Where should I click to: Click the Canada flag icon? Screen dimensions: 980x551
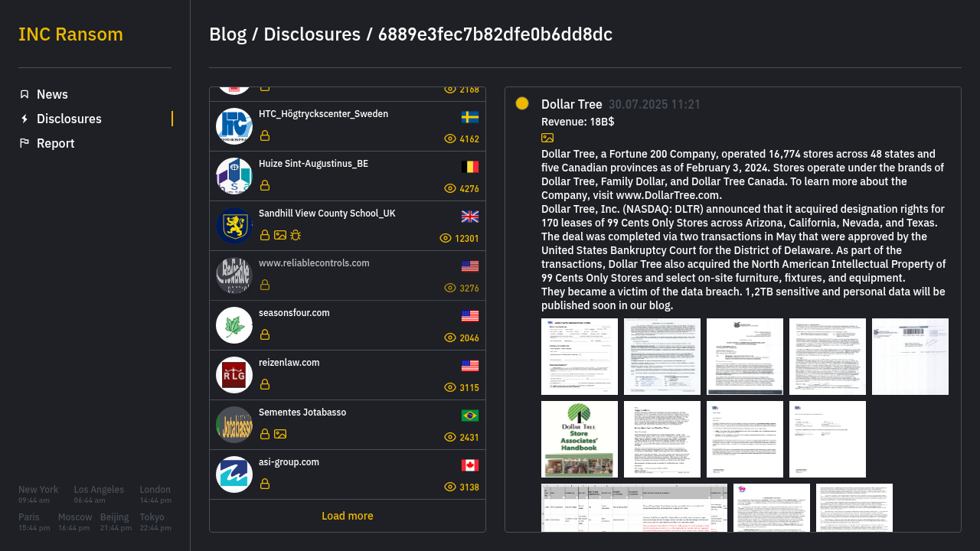click(x=470, y=465)
